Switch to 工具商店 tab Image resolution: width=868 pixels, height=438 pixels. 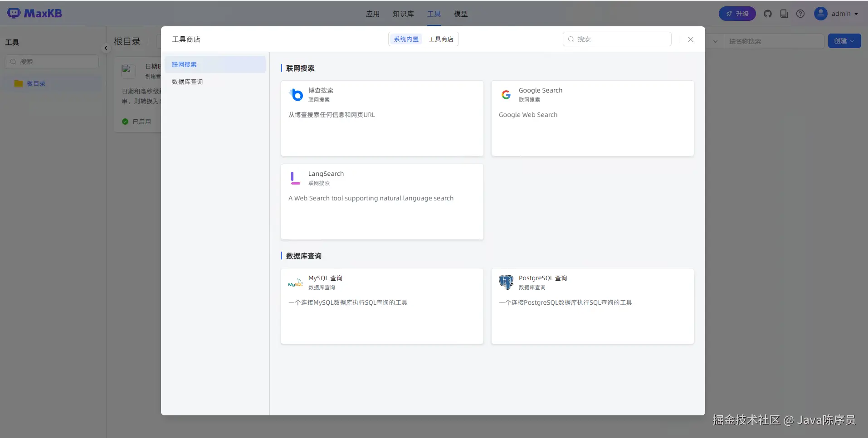(441, 39)
